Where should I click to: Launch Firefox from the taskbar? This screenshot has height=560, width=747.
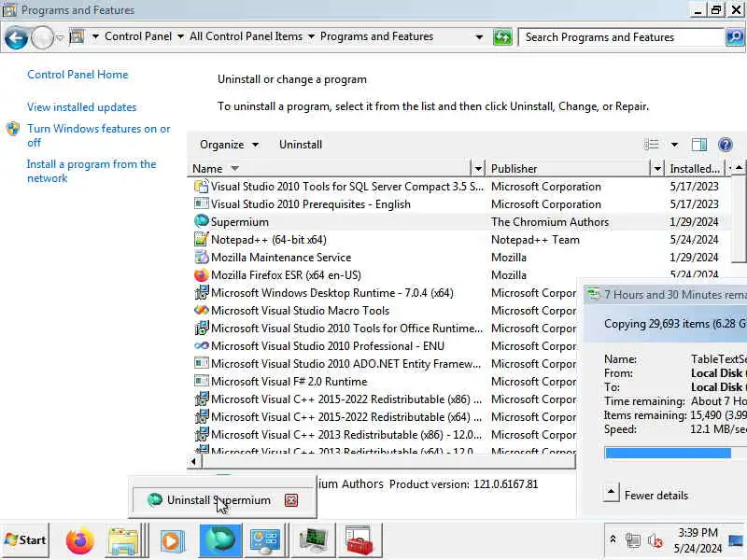79,541
